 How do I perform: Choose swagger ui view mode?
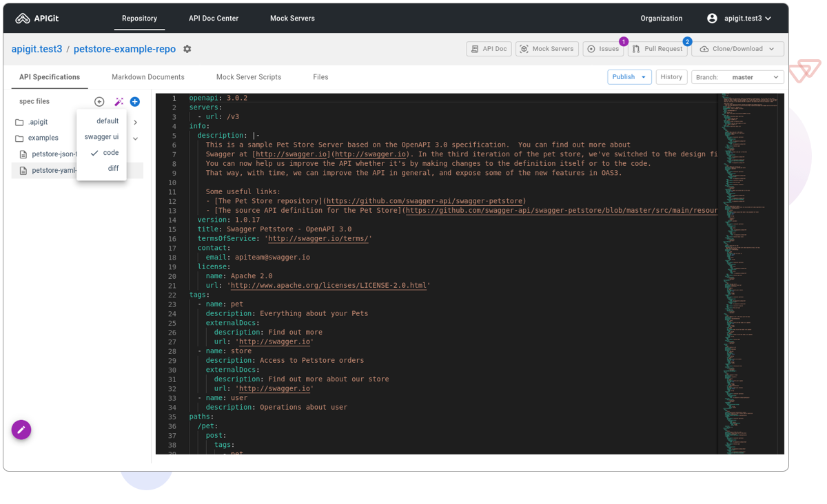[102, 137]
